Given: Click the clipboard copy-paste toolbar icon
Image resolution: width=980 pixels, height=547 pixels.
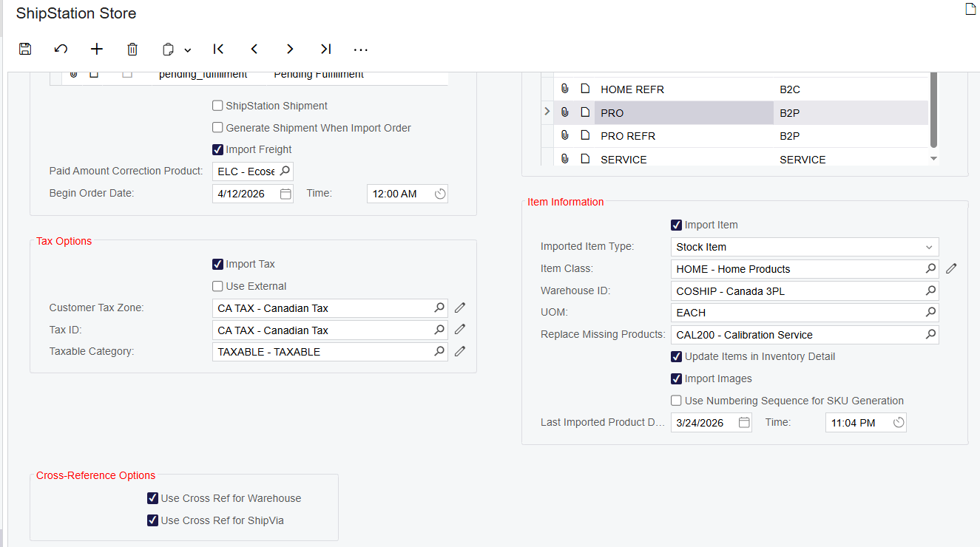Looking at the screenshot, I should [x=169, y=50].
